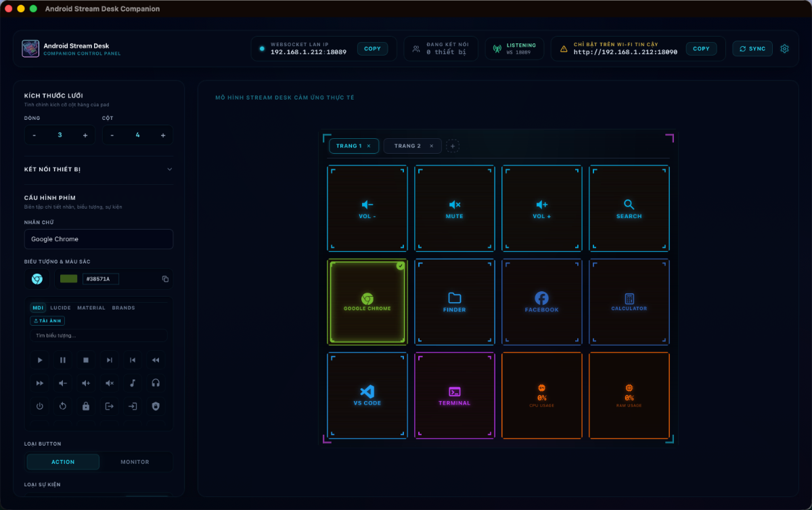
Task: Select the FINDER pad key
Action: click(x=455, y=302)
